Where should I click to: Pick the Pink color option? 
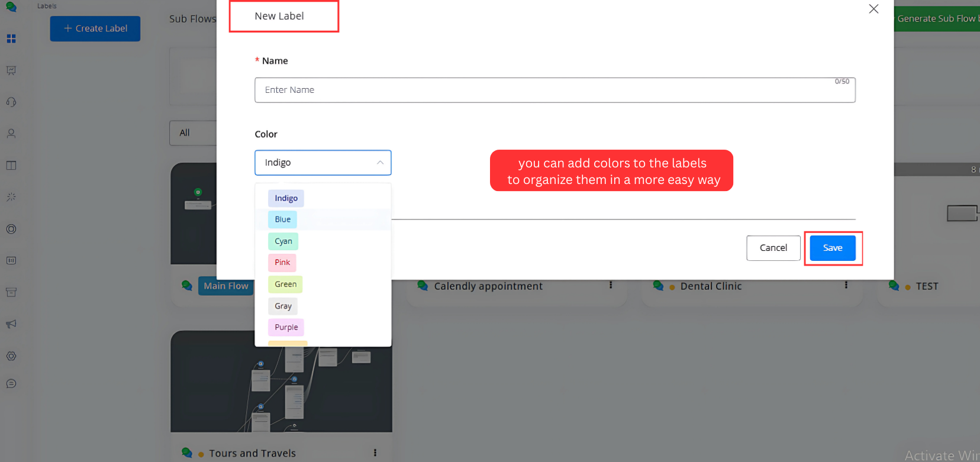tap(282, 263)
